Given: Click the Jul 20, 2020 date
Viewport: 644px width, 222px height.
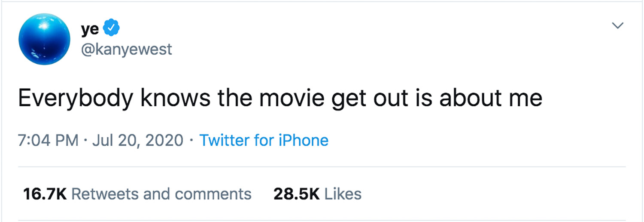Looking at the screenshot, I should [138, 141].
